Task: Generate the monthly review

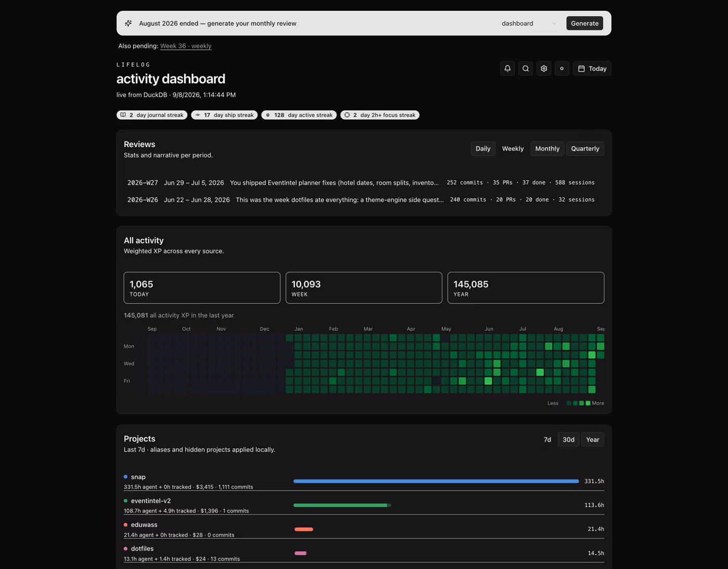Action: [x=584, y=23]
